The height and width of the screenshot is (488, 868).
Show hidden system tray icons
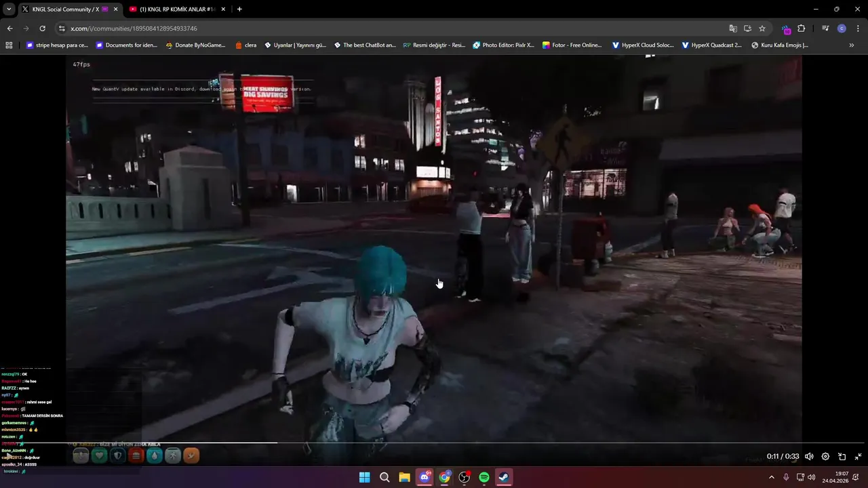tap(771, 477)
